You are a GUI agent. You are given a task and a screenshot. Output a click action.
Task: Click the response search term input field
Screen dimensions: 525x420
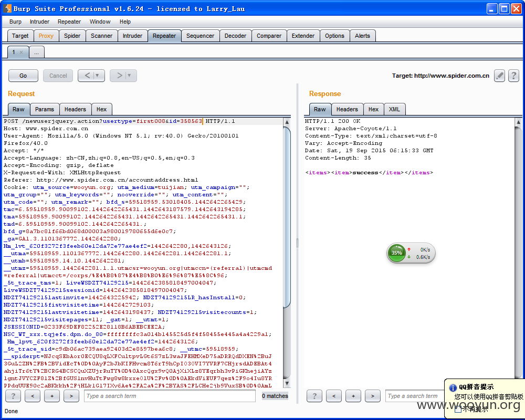(x=415, y=396)
